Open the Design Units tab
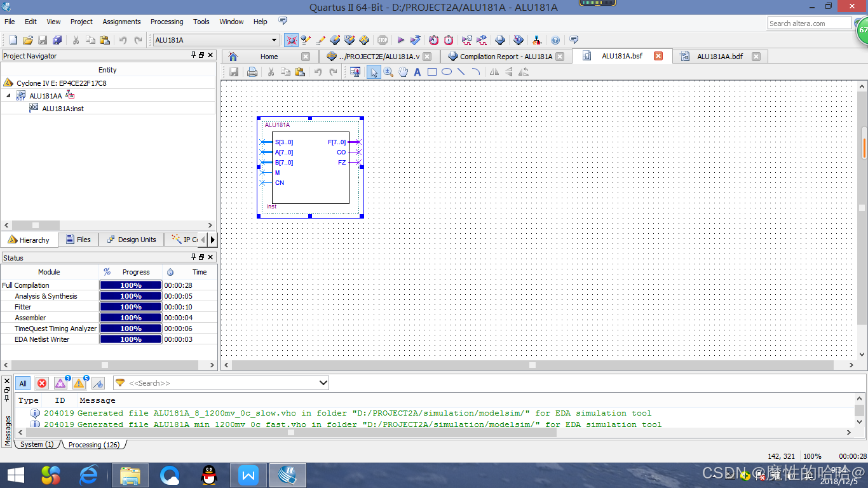The image size is (868, 488). 131,240
